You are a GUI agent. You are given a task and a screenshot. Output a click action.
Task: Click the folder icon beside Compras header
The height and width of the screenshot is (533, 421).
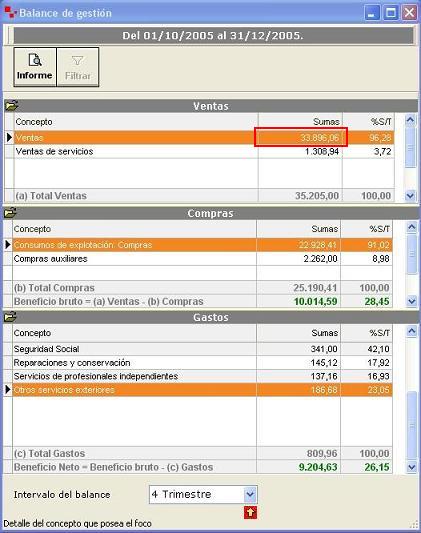click(11, 213)
